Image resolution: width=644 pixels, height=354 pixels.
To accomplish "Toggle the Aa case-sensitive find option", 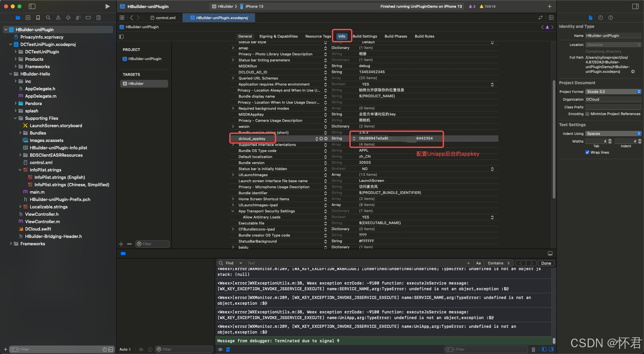I will 478,263.
